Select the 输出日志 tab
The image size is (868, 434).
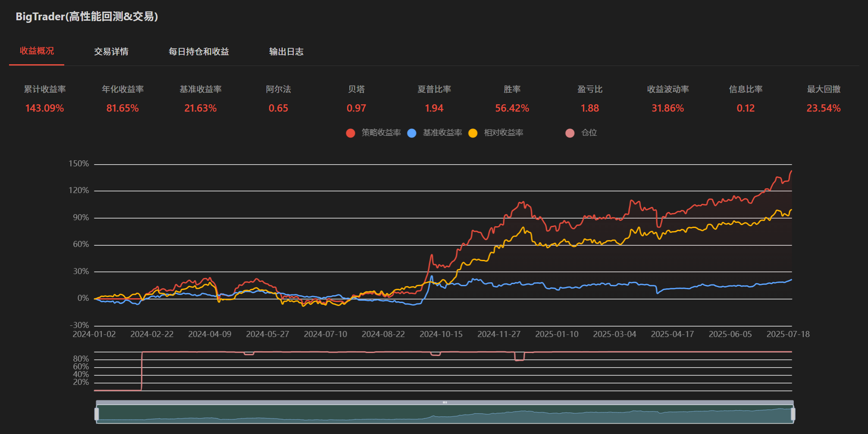point(286,52)
